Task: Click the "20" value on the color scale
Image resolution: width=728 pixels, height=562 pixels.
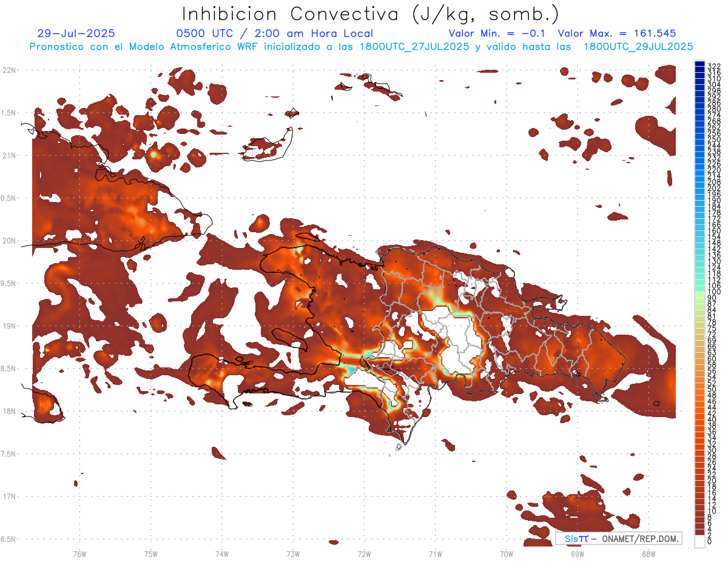Action: click(712, 481)
